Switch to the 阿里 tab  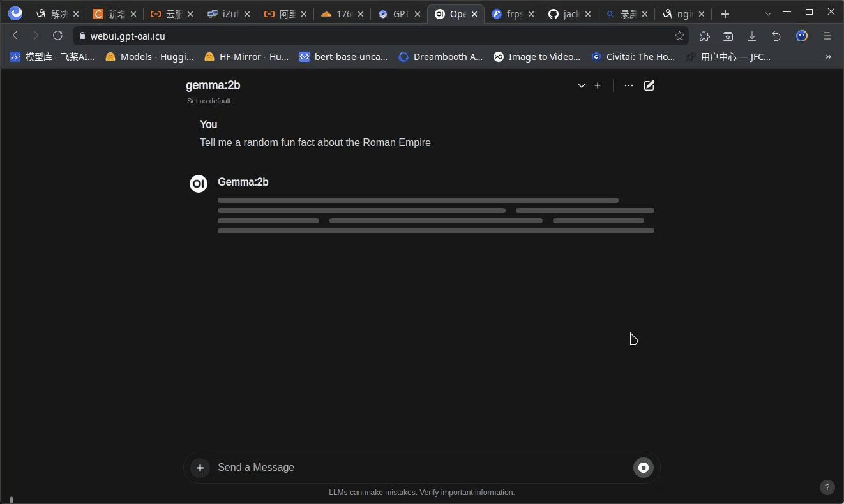click(x=285, y=14)
